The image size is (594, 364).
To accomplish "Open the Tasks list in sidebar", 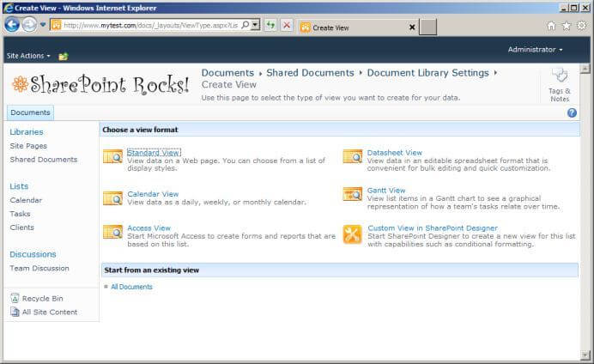I will [20, 214].
